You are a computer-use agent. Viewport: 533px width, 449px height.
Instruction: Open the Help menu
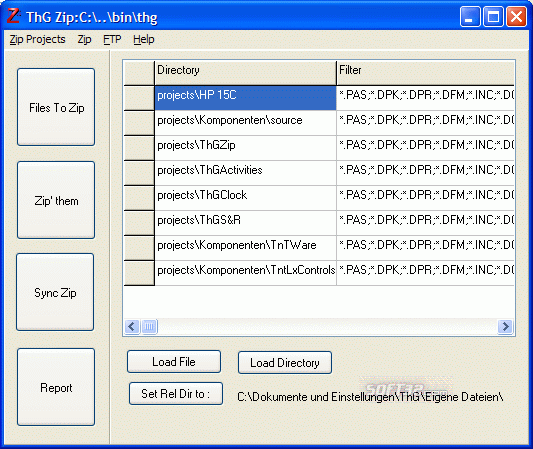tap(144, 39)
